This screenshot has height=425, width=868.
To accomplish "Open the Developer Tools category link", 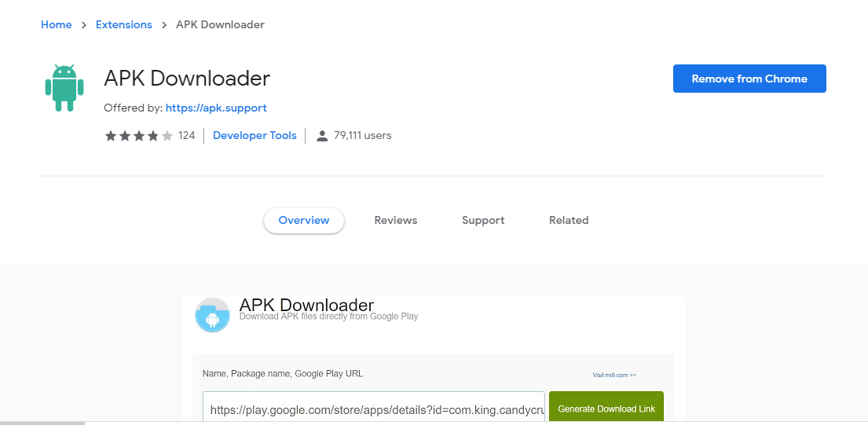I will 255,136.
